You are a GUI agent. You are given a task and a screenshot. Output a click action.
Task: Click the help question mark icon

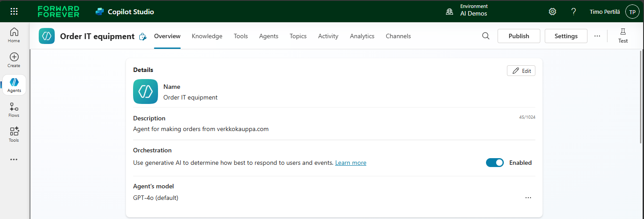[574, 12]
